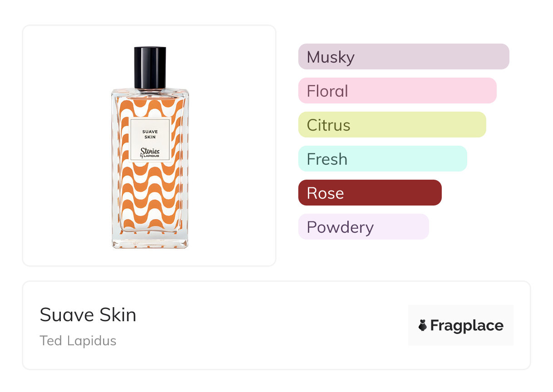Click the SUAVE SKIN text on bottle label
The height and width of the screenshot is (392, 553).
coord(150,134)
